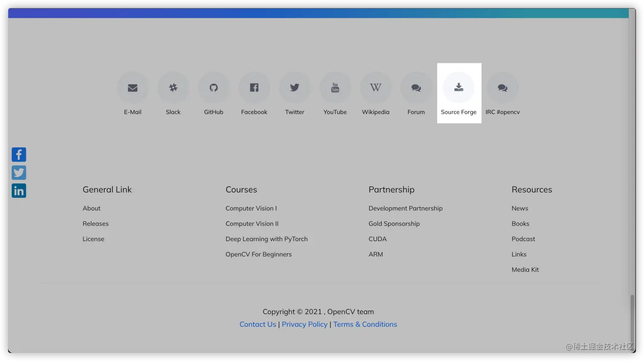Open the Gold Sponsorship link
Viewport: 644px width, 361px height.
pyautogui.click(x=394, y=224)
